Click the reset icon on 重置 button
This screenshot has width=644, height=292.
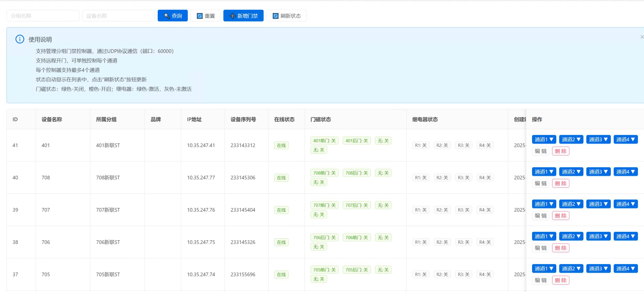199,16
